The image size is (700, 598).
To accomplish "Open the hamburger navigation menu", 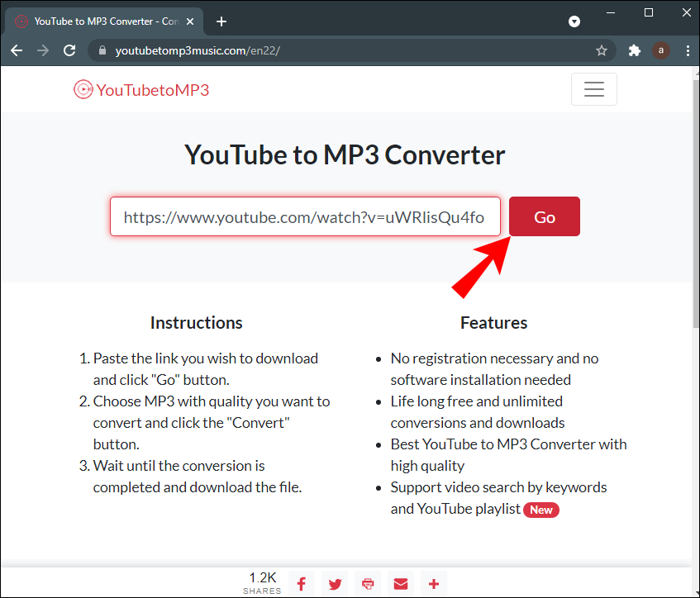I will [593, 89].
